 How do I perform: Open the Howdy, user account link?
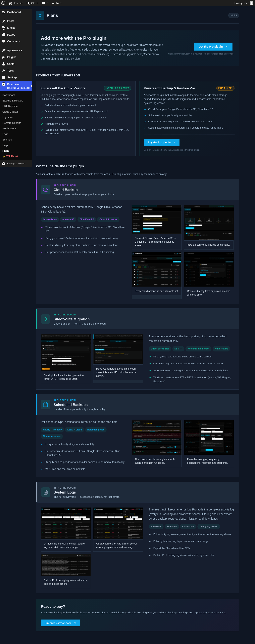coord(244,3)
